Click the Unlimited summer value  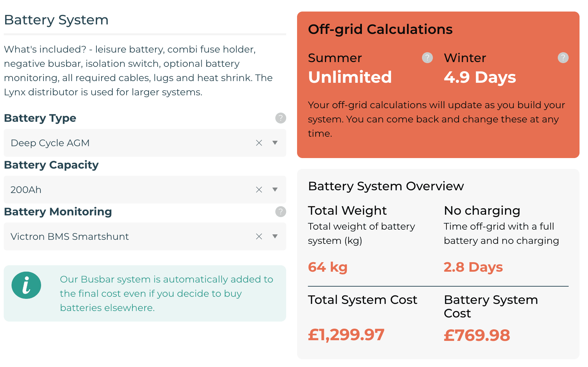click(350, 77)
